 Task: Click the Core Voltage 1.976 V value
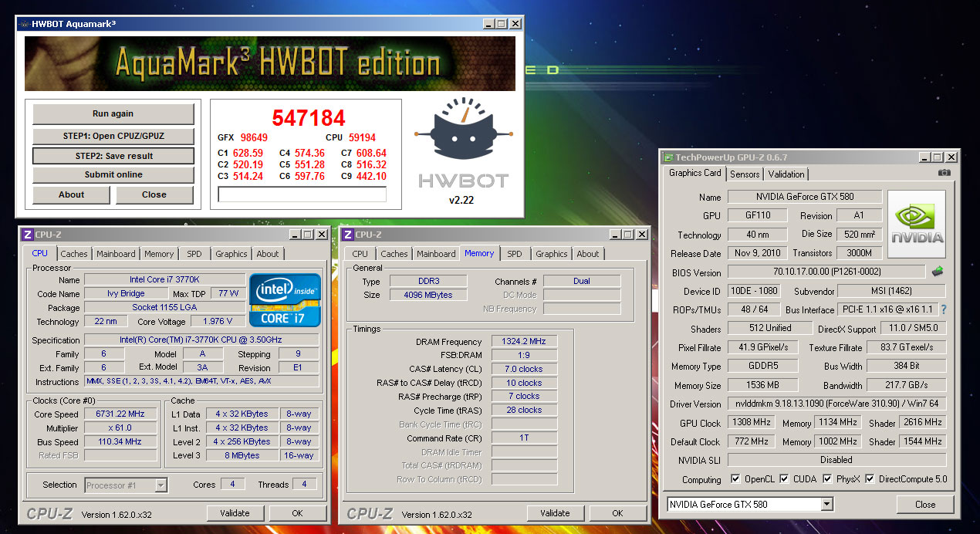pyautogui.click(x=217, y=322)
